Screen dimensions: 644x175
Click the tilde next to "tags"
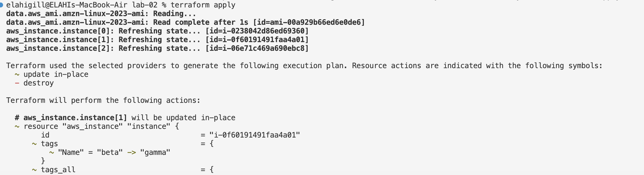(x=34, y=144)
